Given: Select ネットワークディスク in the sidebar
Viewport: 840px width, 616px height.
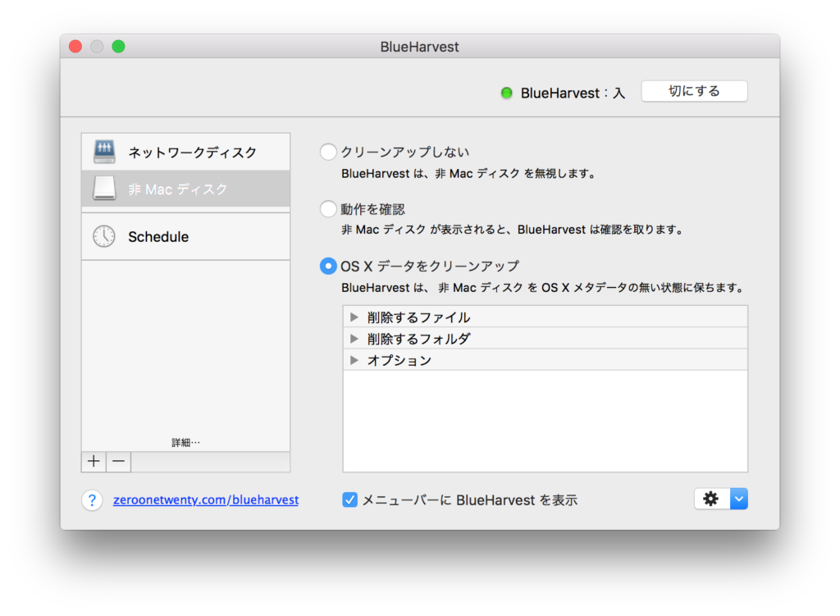Looking at the screenshot, I should (x=186, y=152).
